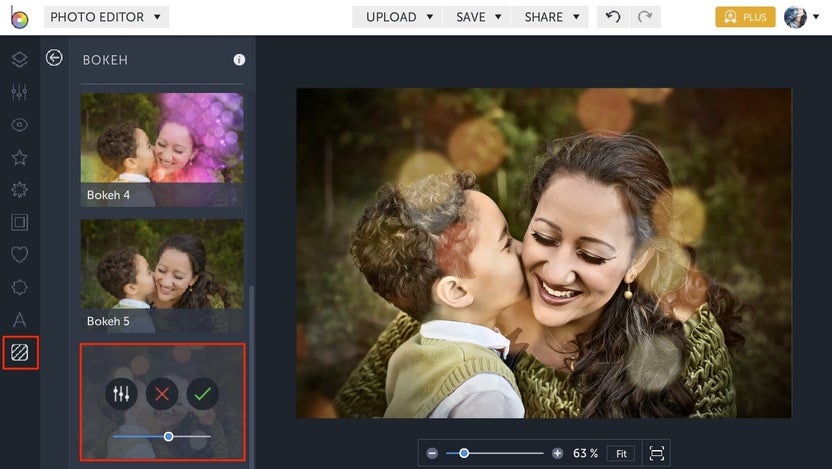The image size is (832, 469).
Task: Fit the image to screen
Action: point(621,454)
